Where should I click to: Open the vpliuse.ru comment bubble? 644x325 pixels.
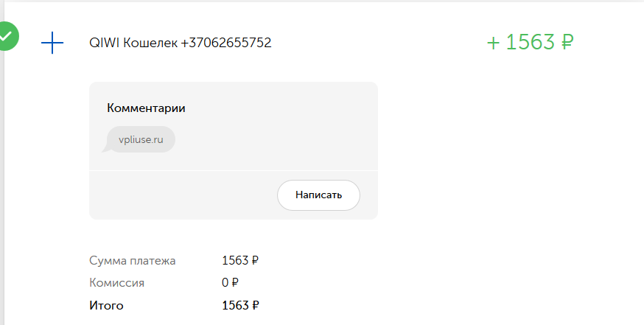(x=141, y=139)
